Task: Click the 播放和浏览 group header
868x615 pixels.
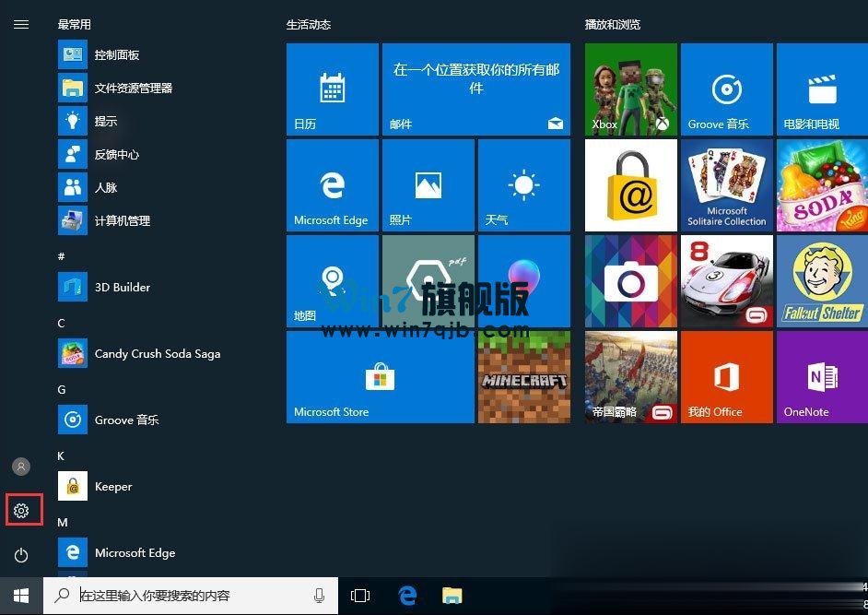Action: [x=613, y=24]
